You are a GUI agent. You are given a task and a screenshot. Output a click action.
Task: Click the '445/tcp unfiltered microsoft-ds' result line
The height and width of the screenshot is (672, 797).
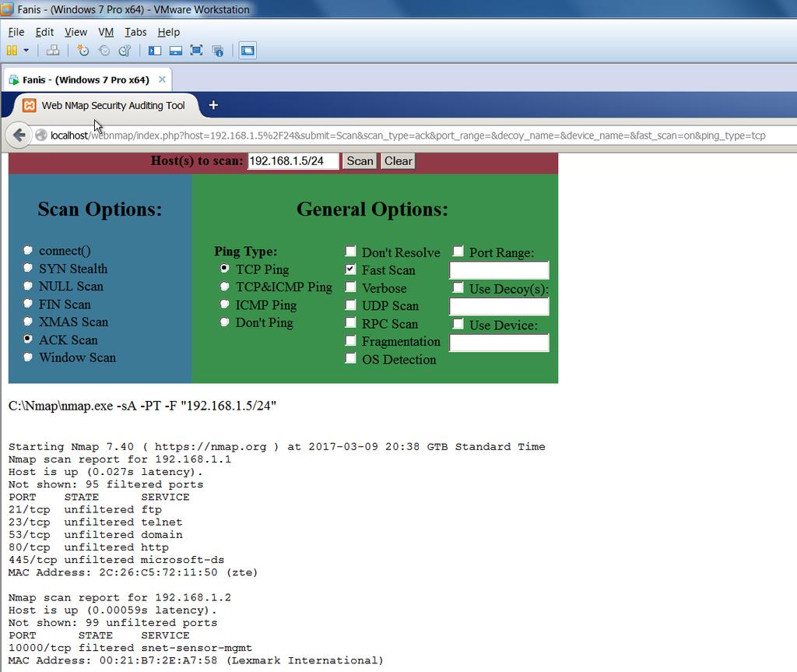click(x=117, y=560)
